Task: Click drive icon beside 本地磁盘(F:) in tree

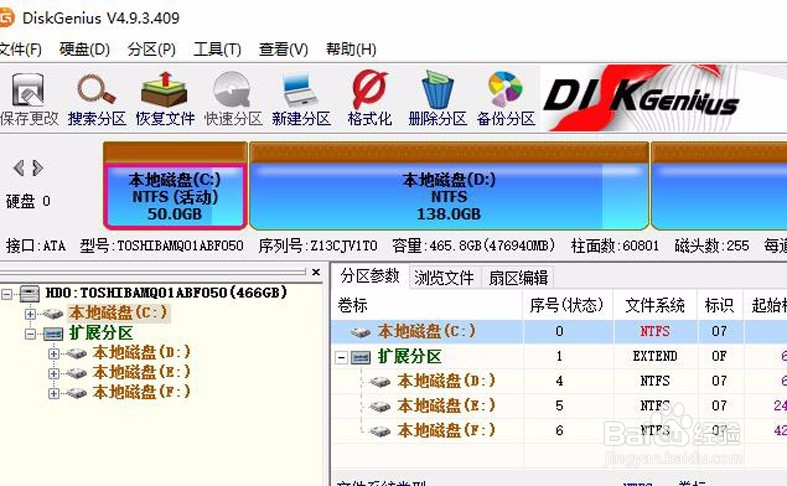Action: [76, 393]
